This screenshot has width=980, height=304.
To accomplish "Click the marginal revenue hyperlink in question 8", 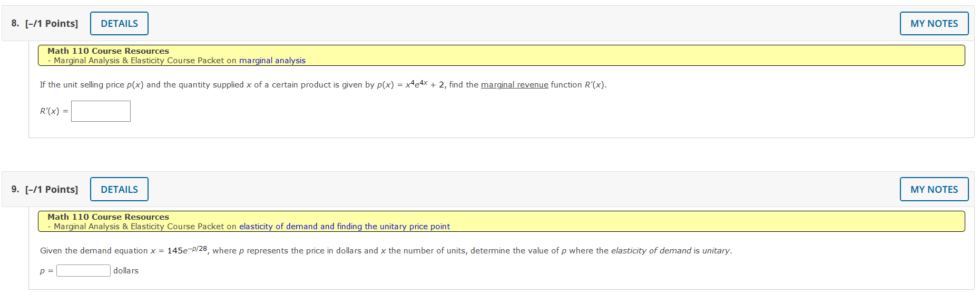I will point(514,84).
